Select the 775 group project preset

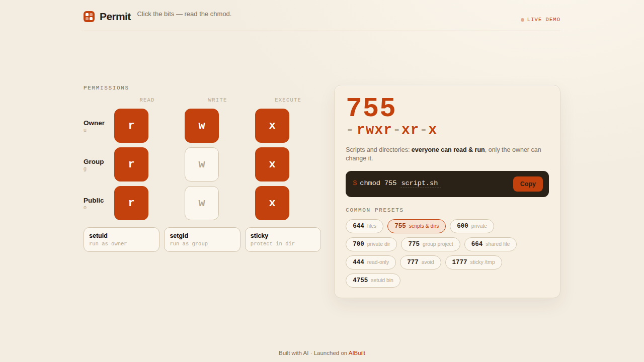[431, 244]
